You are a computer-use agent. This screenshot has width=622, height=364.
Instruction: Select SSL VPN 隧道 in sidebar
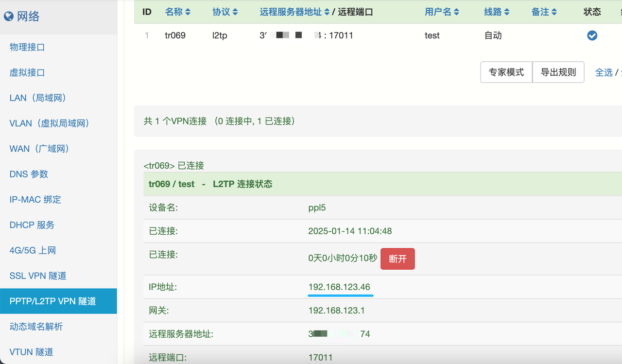click(x=38, y=276)
